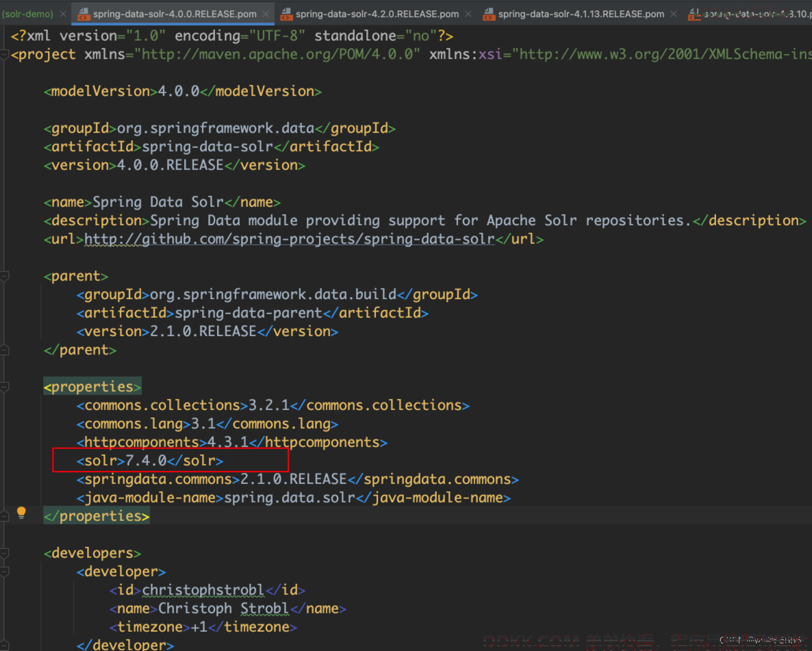This screenshot has width=812, height=651.
Task: Open the spring-data-solr-4.2.0.RELEASE.pom tab
Action: [x=377, y=14]
